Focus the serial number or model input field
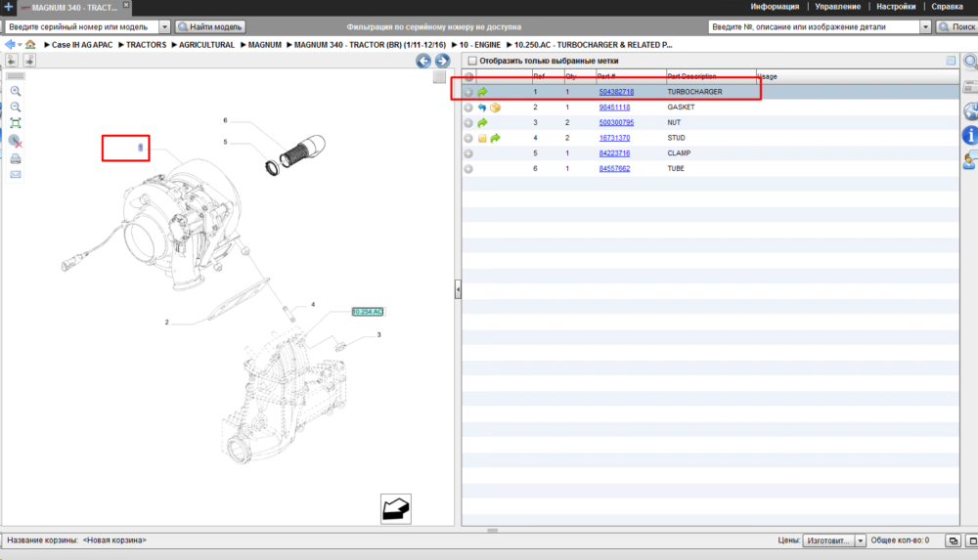This screenshot has width=978, height=560. [x=82, y=26]
